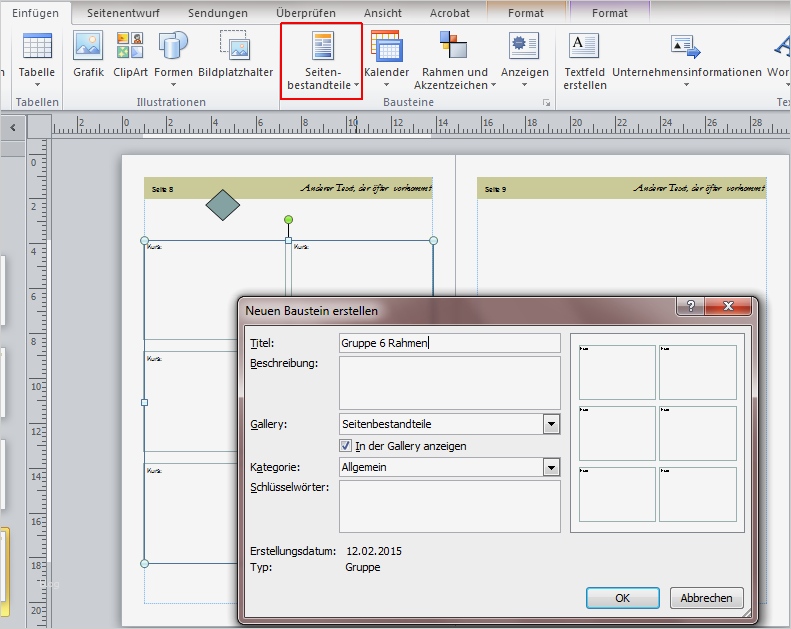Select the green rotation handle on the group
This screenshot has width=791, height=629.
click(x=288, y=219)
